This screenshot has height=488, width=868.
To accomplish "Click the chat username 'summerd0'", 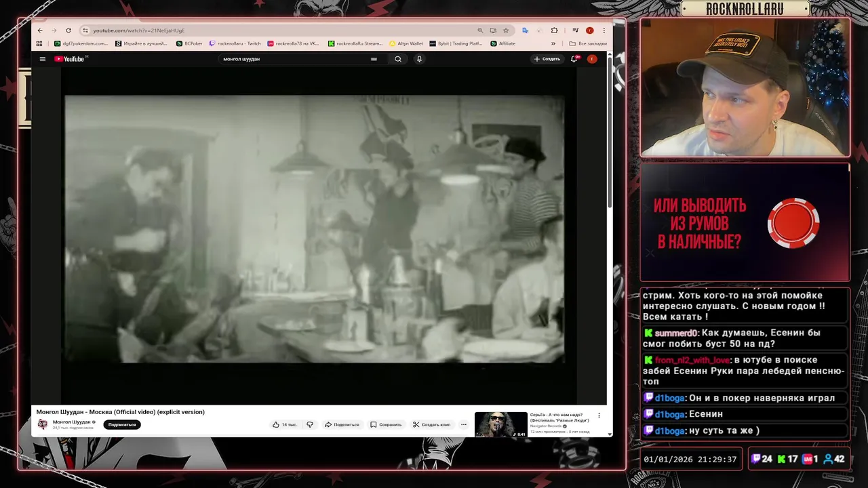I will [x=676, y=333].
